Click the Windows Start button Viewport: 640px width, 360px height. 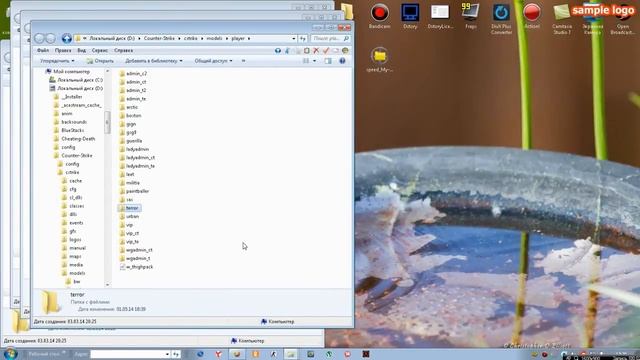[10, 353]
